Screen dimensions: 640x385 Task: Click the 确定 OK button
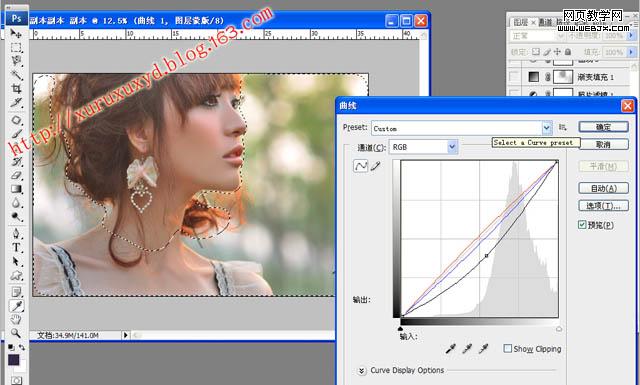click(x=603, y=127)
